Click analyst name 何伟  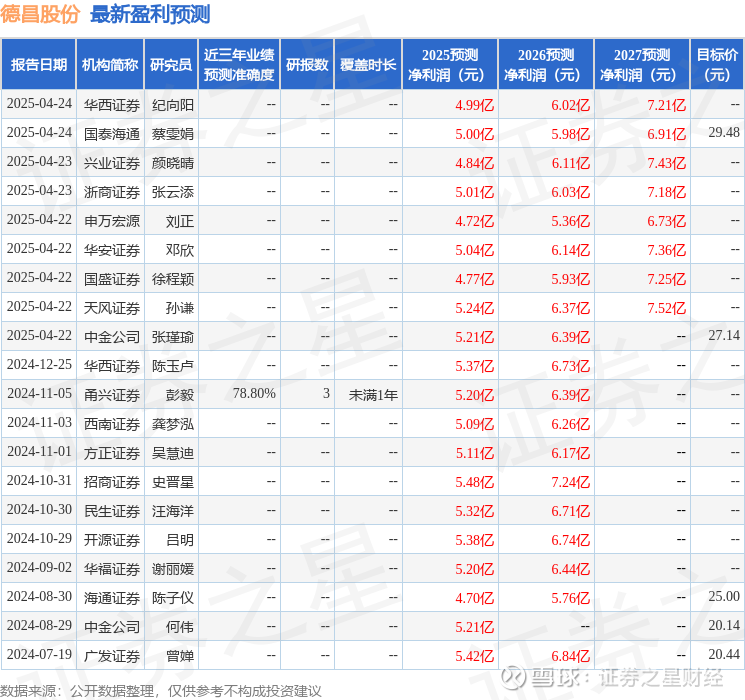pos(180,626)
